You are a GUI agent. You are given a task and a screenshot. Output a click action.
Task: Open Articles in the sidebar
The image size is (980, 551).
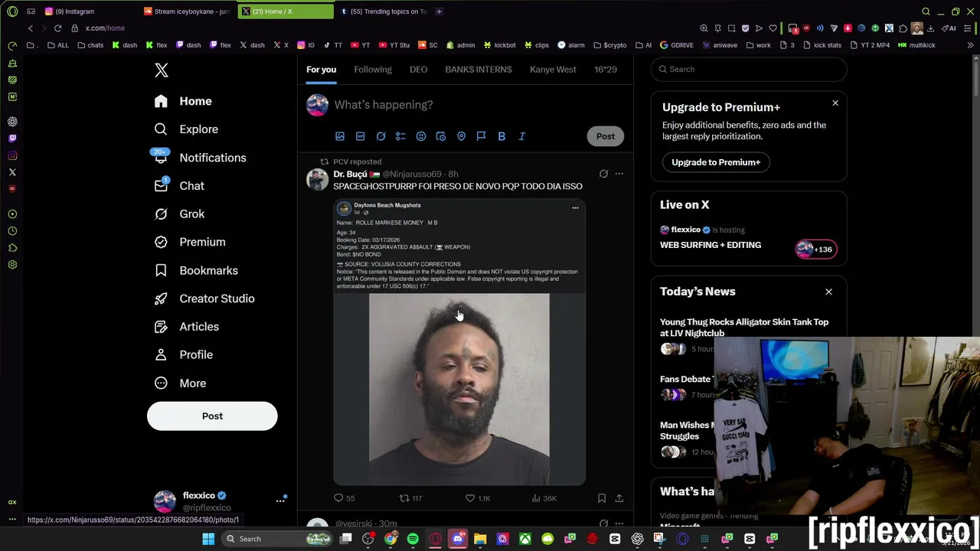coord(187,327)
